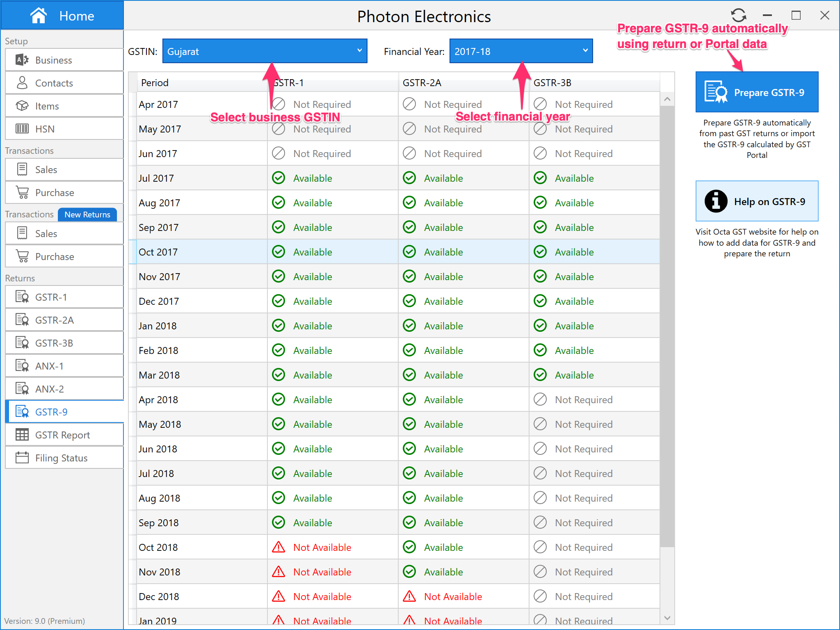Open Contacts via person icon

pyautogui.click(x=22, y=83)
